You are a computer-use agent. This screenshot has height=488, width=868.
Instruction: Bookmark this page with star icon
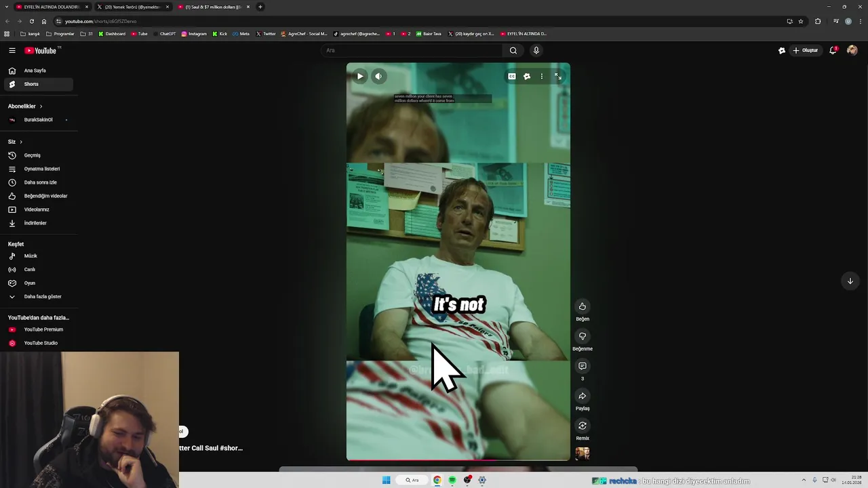[x=801, y=21]
